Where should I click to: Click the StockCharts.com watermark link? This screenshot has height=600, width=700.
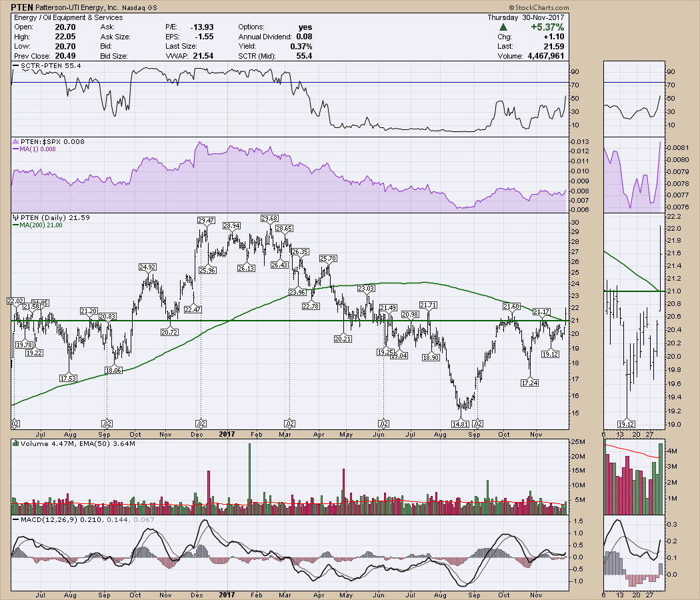(539, 7)
